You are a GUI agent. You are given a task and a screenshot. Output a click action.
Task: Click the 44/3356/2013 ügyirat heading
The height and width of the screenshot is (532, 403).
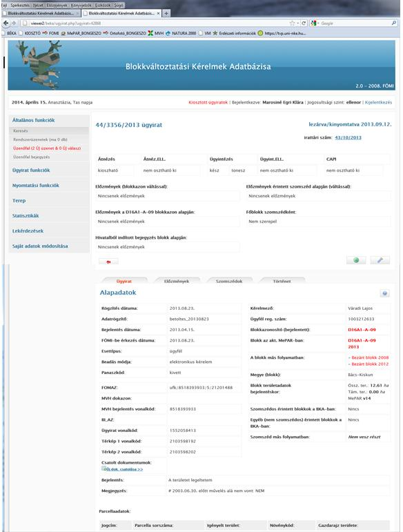pyautogui.click(x=129, y=125)
